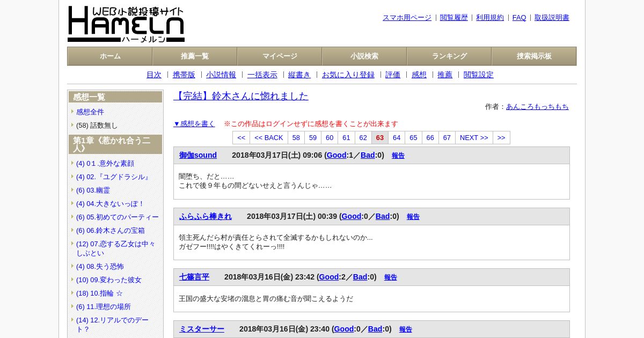Open 小説検索 navigation tab

[x=364, y=56]
